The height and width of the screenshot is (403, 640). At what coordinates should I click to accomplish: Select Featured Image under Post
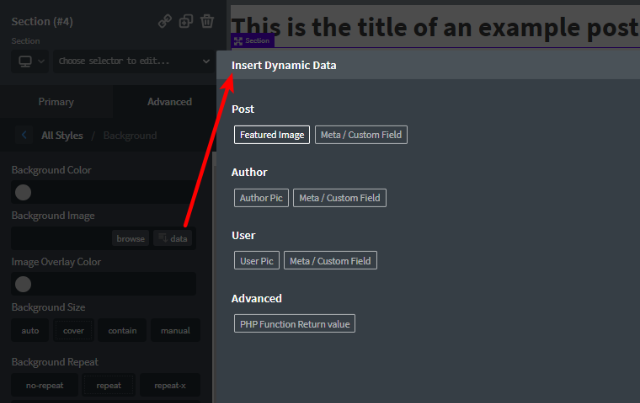[272, 135]
